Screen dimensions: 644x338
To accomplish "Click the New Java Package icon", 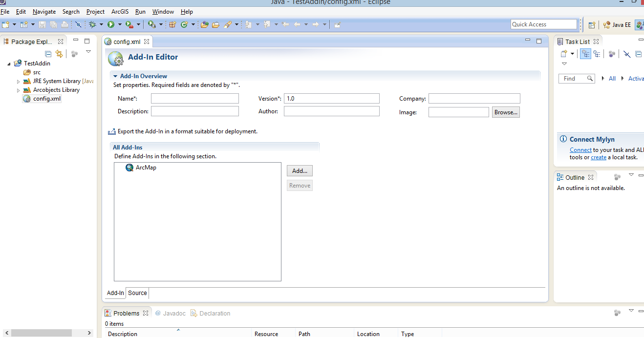I will coord(172,24).
